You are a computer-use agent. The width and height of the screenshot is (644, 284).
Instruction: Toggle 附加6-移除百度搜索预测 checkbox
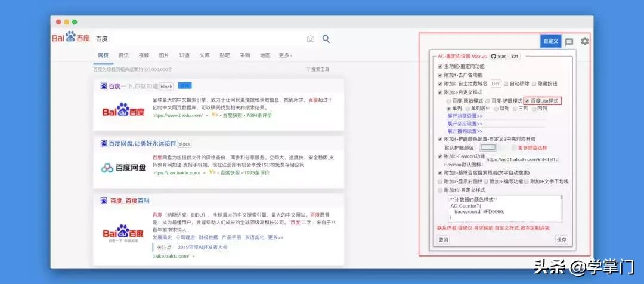pyautogui.click(x=440, y=172)
